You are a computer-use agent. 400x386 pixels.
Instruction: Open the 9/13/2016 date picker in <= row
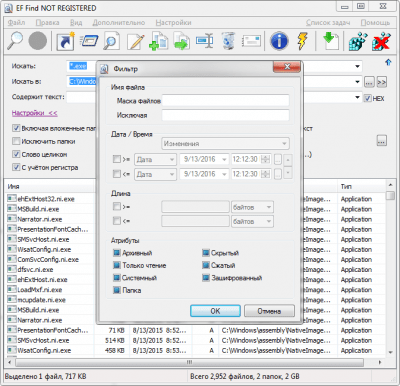(x=204, y=174)
